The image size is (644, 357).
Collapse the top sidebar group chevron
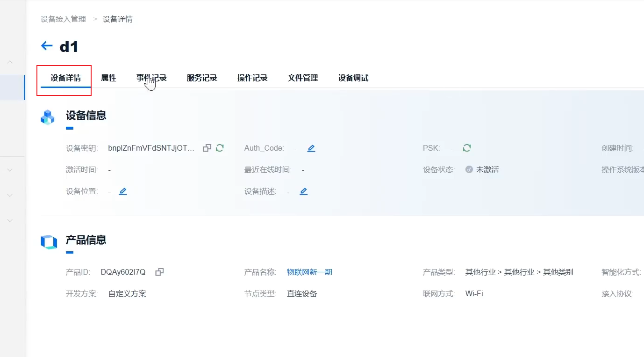pyautogui.click(x=10, y=62)
